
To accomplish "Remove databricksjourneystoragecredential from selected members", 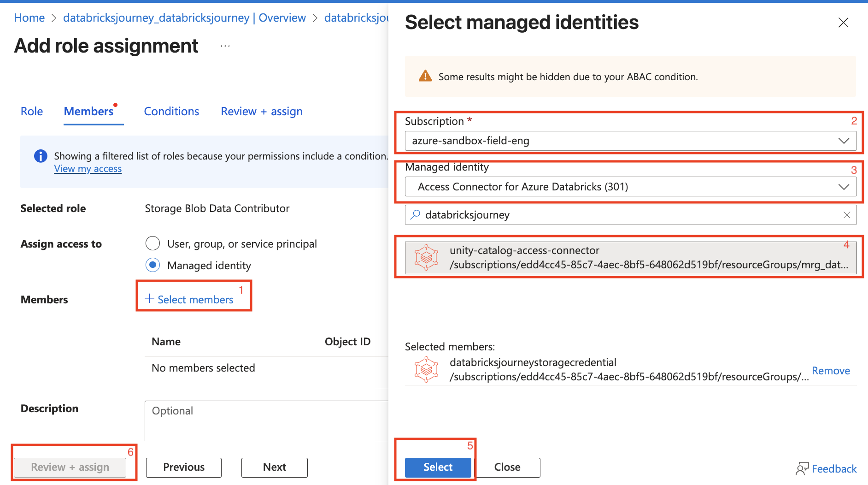I will 830,371.
